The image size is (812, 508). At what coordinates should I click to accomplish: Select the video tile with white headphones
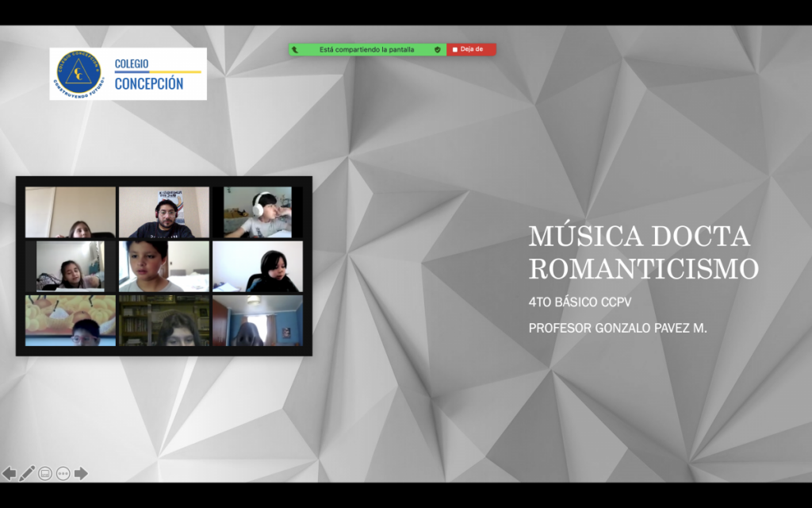(258, 213)
